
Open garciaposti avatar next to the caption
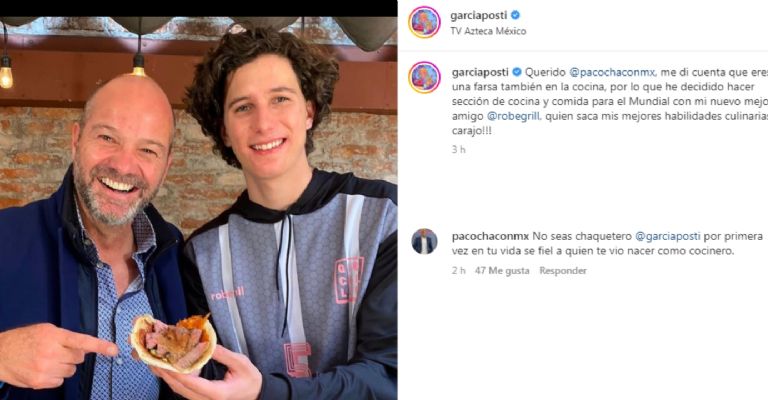(424, 77)
